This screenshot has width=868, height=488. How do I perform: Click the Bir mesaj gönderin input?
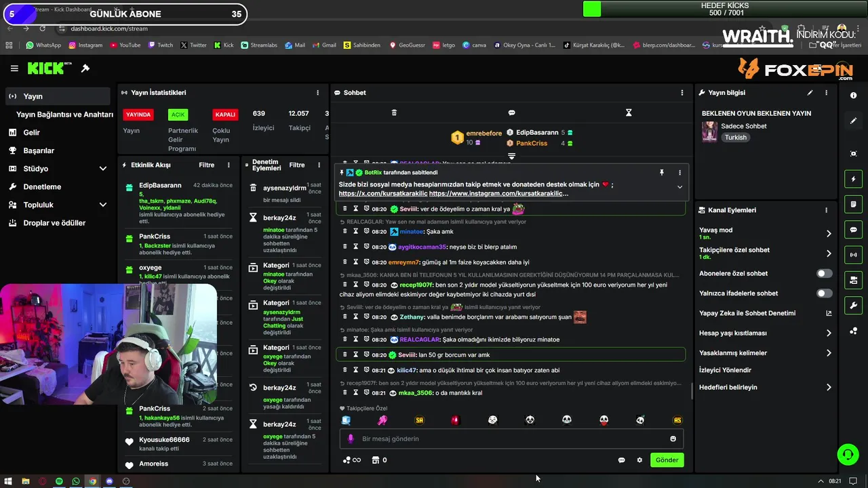(x=511, y=439)
